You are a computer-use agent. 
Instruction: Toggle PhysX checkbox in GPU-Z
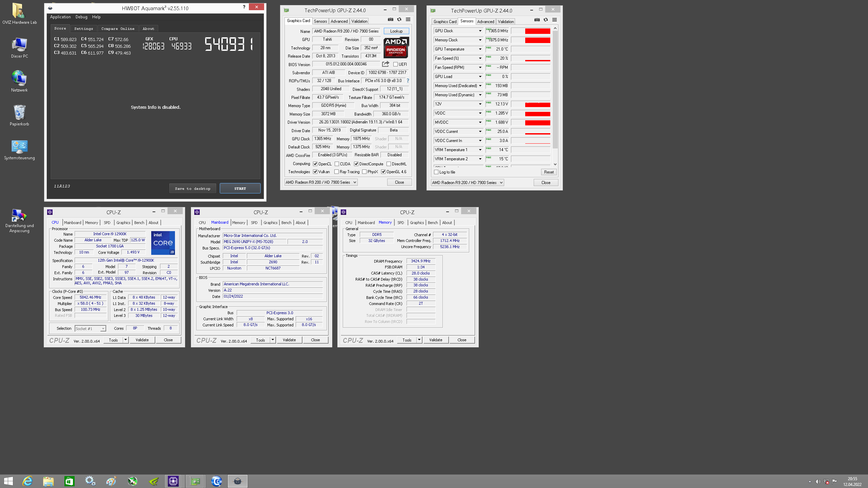coord(364,172)
